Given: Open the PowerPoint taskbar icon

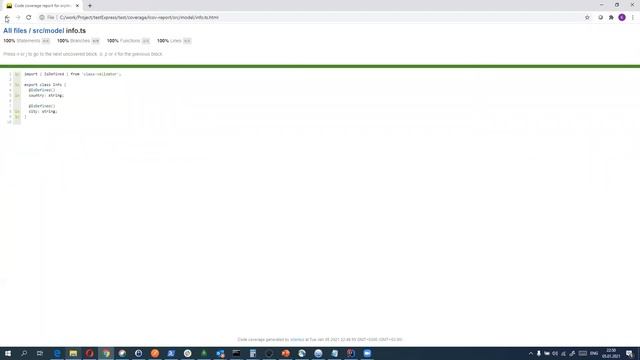Looking at the screenshot, I should pos(285,353).
